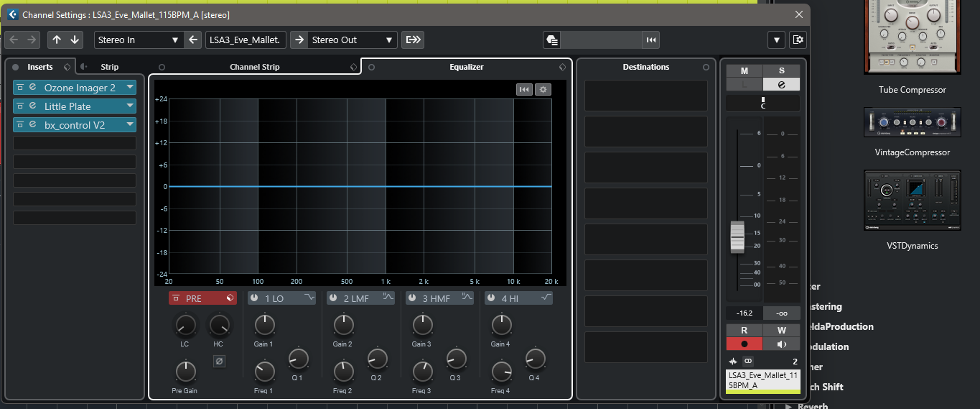Viewport: 980px width, 409px height.
Task: Select the VintageCompressor plugin thumbnail
Action: pyautogui.click(x=913, y=122)
